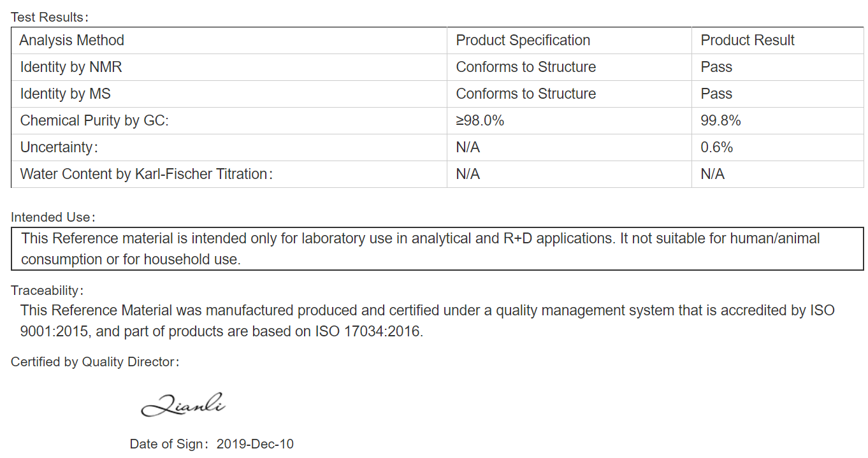Select the ≥98.0% specification value
Viewport: 868px width, 458px height.
tap(480, 120)
